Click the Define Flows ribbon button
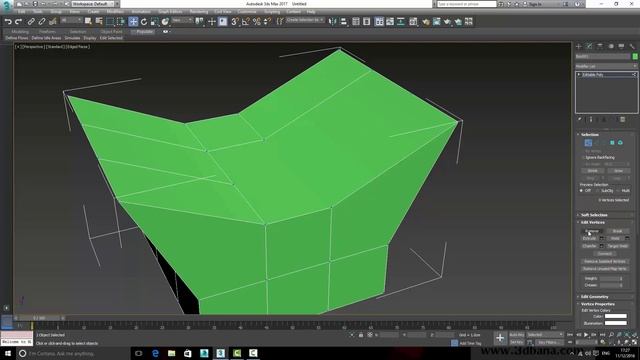 17,38
